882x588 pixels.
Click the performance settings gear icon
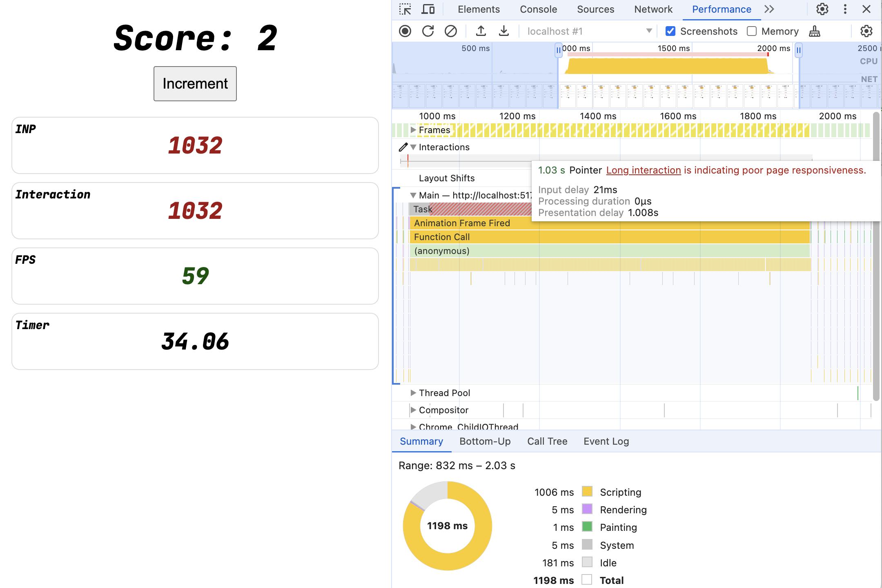click(867, 31)
